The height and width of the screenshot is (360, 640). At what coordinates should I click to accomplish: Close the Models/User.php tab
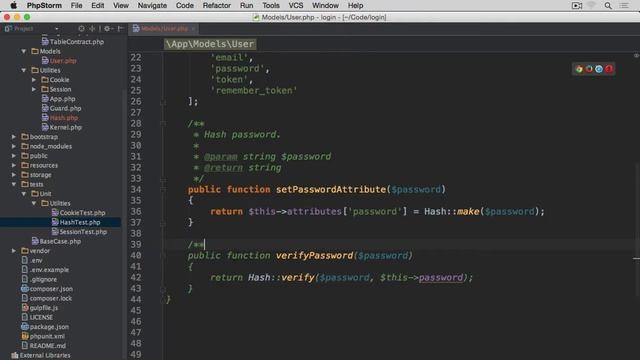click(x=193, y=29)
